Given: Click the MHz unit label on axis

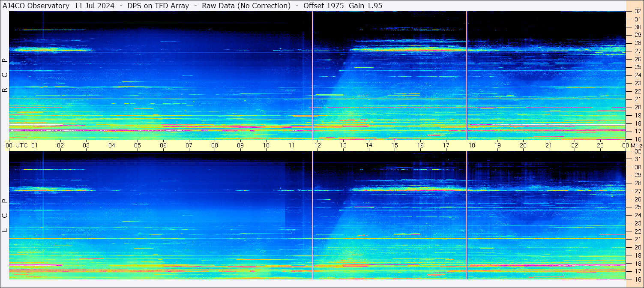Looking at the screenshot, I should [636, 145].
